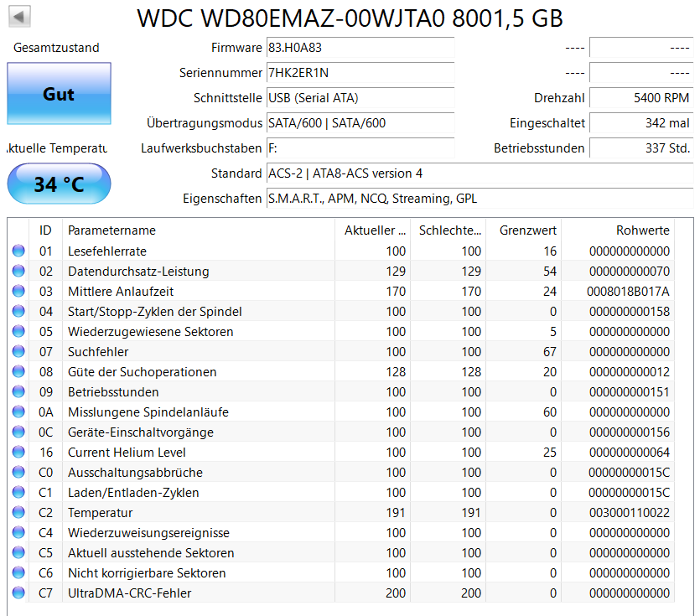Click raw value 0008018B017A

coord(628,291)
